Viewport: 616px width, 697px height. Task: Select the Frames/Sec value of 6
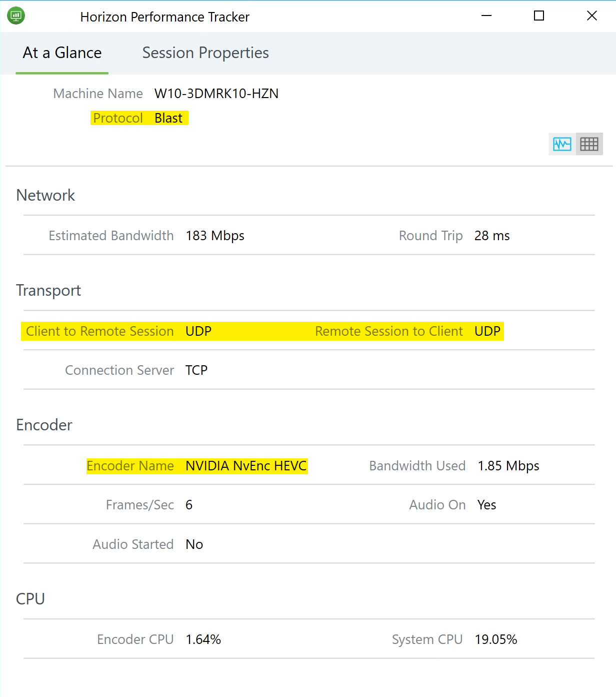click(x=188, y=505)
